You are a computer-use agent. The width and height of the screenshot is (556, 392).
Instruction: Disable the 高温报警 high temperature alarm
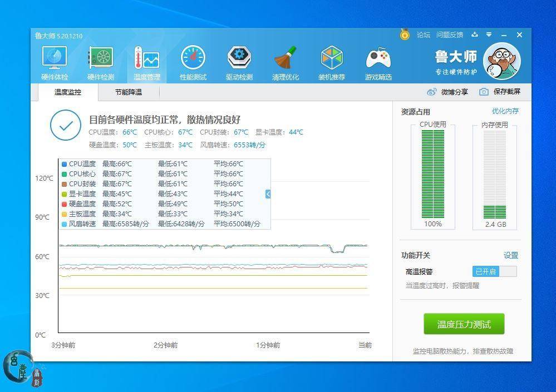click(x=494, y=271)
